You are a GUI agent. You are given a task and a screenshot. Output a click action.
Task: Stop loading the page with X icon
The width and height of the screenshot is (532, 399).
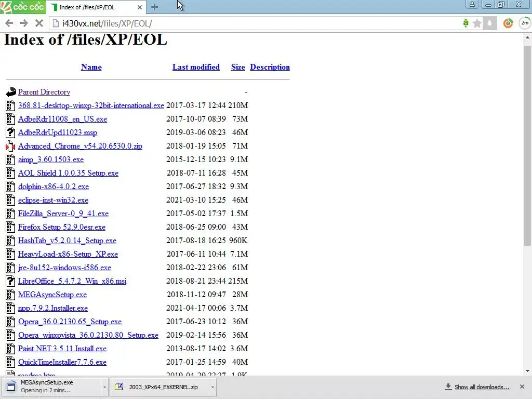39,23
